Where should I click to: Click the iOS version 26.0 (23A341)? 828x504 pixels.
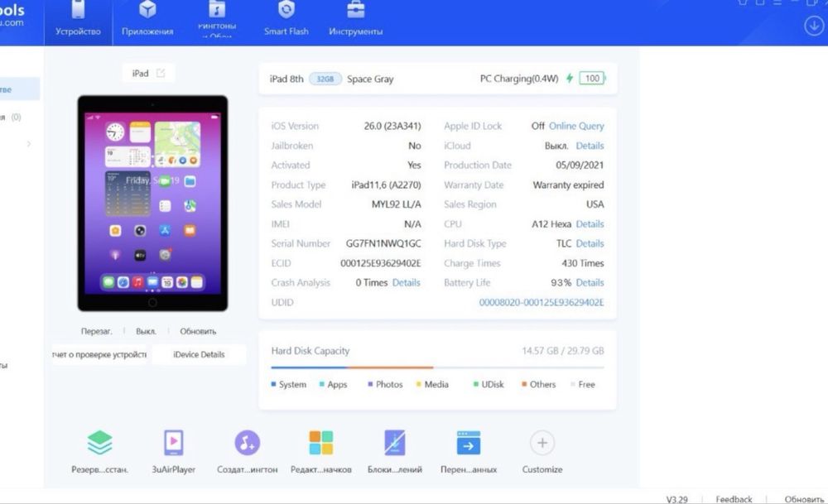tap(392, 126)
